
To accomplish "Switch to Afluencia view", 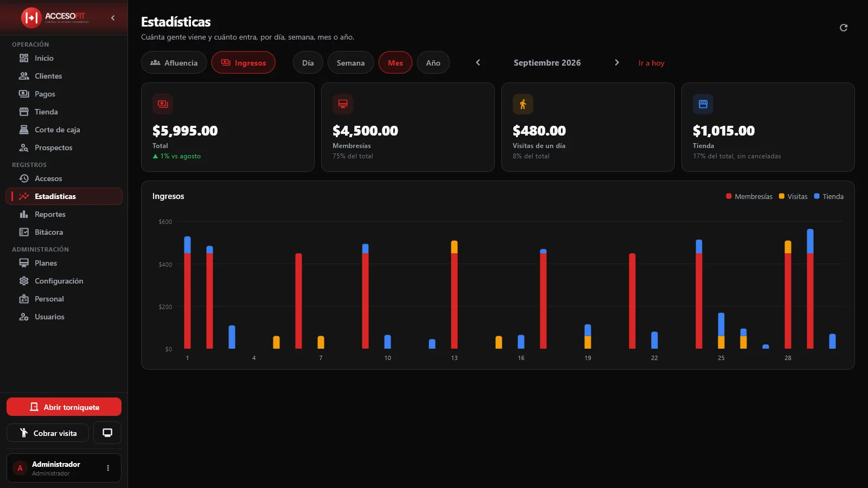I will click(x=174, y=62).
